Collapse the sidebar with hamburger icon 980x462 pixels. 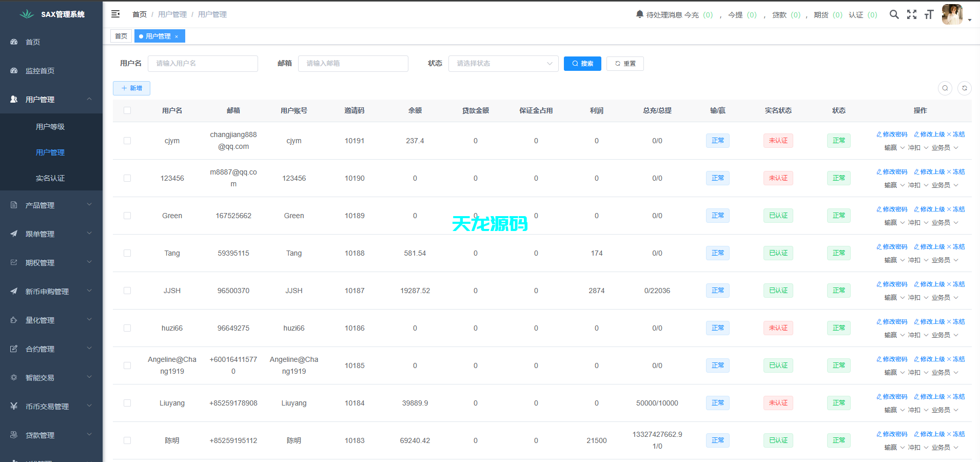[x=115, y=14]
